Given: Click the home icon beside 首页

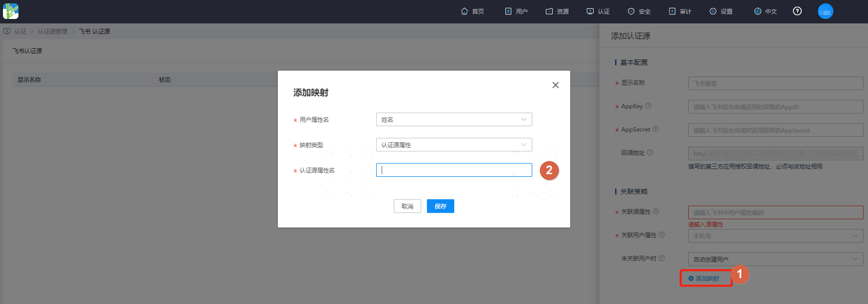Looking at the screenshot, I should (x=464, y=12).
